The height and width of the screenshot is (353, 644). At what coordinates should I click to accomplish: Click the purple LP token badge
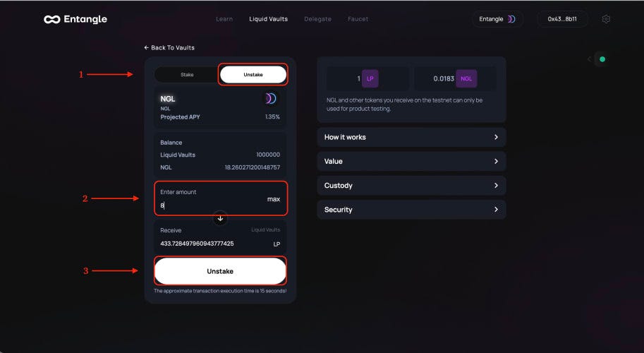click(370, 78)
